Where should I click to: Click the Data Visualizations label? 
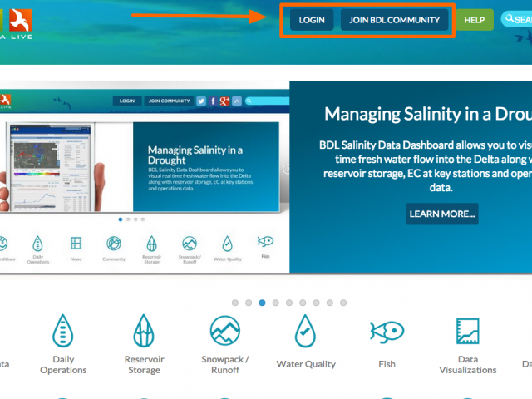[x=468, y=364]
